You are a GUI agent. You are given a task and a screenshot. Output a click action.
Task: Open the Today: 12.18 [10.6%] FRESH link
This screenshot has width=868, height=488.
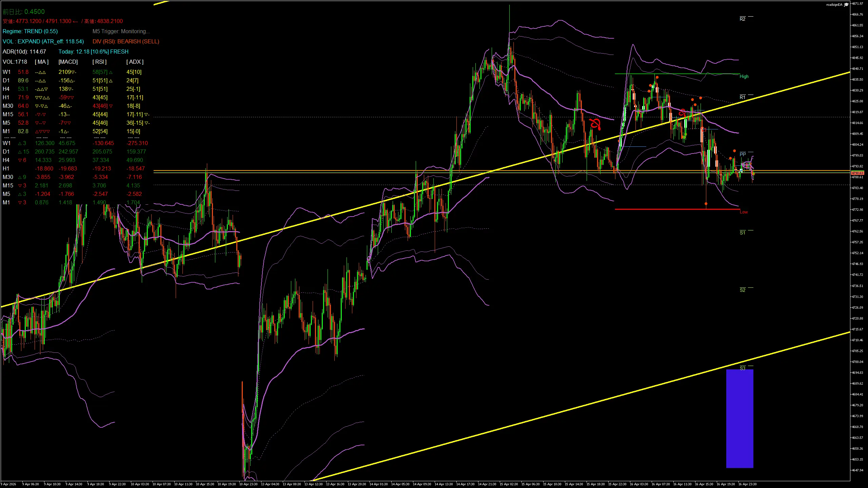pyautogui.click(x=94, y=52)
